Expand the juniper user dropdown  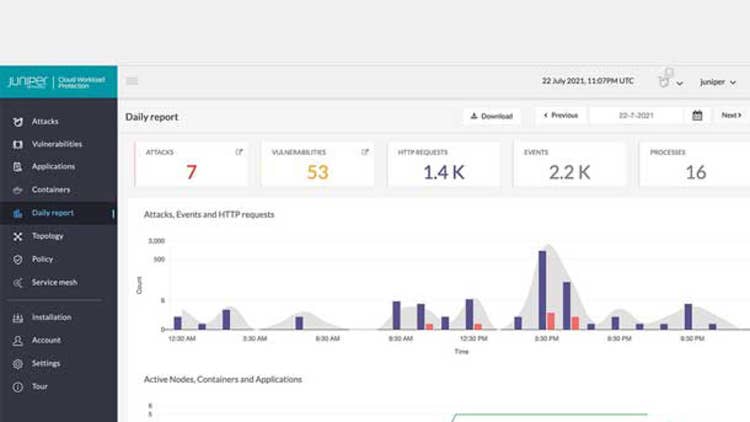coord(718,82)
